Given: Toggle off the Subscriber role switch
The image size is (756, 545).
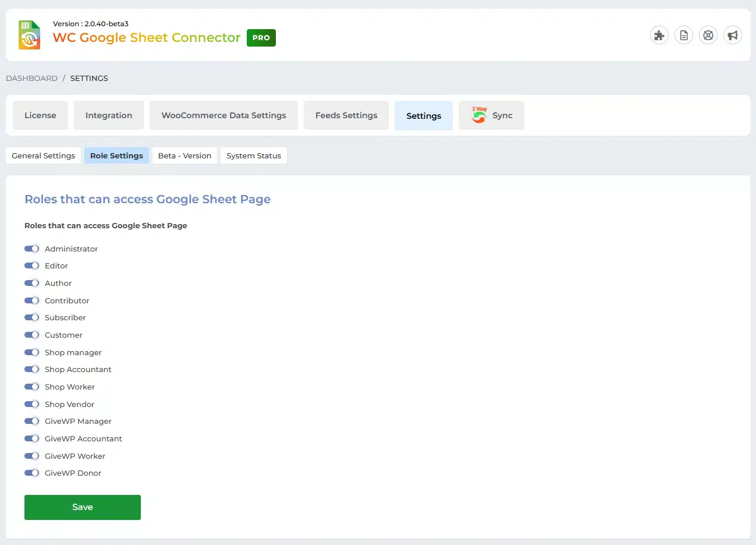Looking at the screenshot, I should [x=31, y=318].
